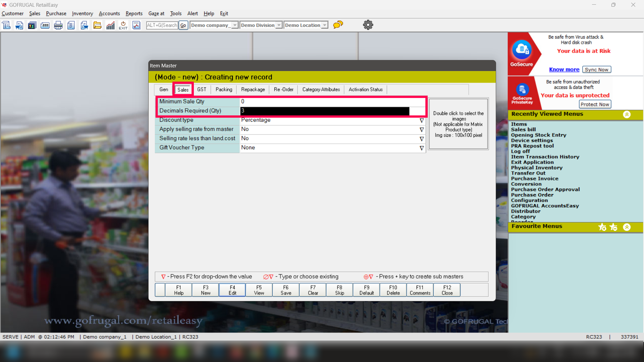
Task: Click the Sync Now button
Action: 596,69
